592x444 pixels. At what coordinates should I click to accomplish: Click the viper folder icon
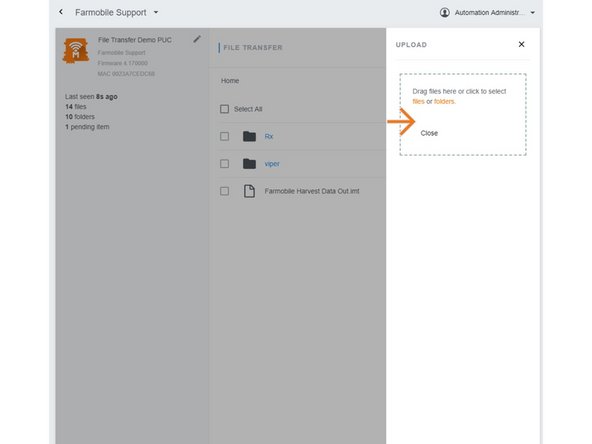pyautogui.click(x=249, y=164)
